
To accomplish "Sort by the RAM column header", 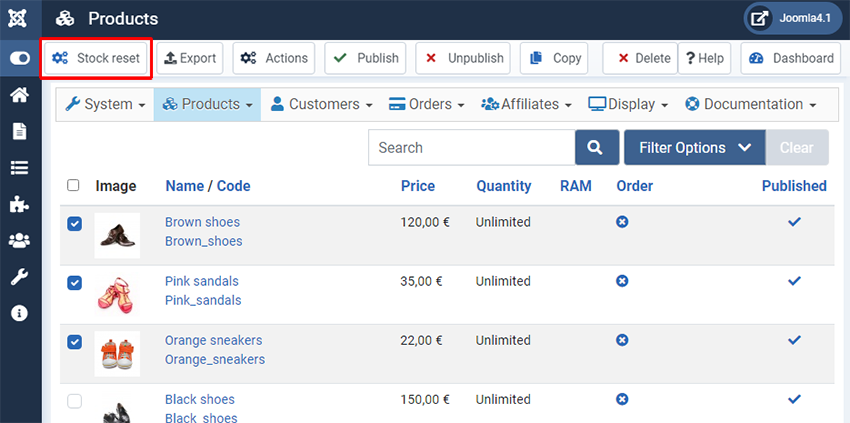I will click(x=576, y=186).
